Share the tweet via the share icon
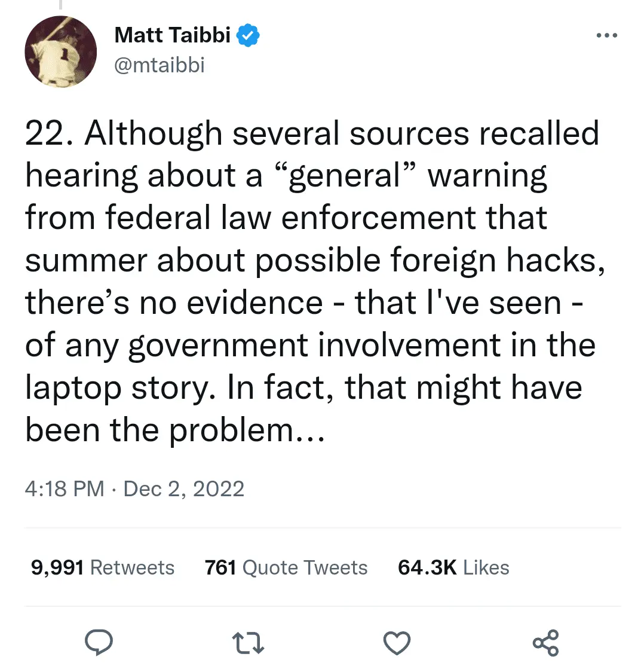This screenshot has height=669, width=644. click(x=545, y=643)
